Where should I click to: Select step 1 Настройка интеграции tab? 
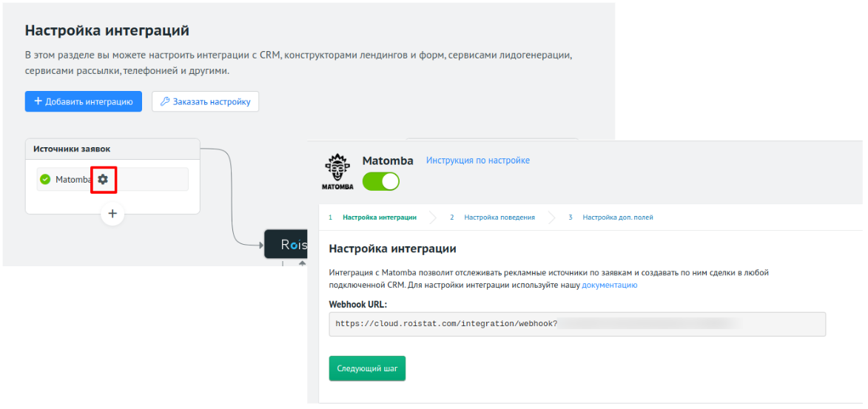[379, 217]
